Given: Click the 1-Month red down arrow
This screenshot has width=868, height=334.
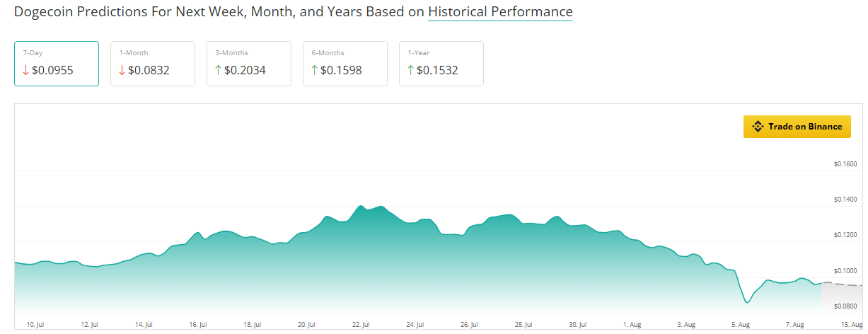Looking at the screenshot, I should 122,70.
